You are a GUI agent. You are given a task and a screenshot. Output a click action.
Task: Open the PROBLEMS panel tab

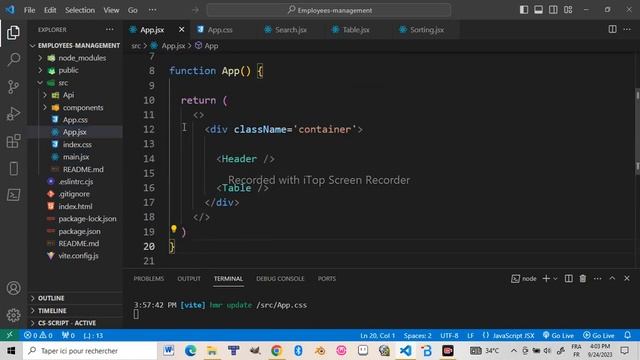tap(149, 279)
